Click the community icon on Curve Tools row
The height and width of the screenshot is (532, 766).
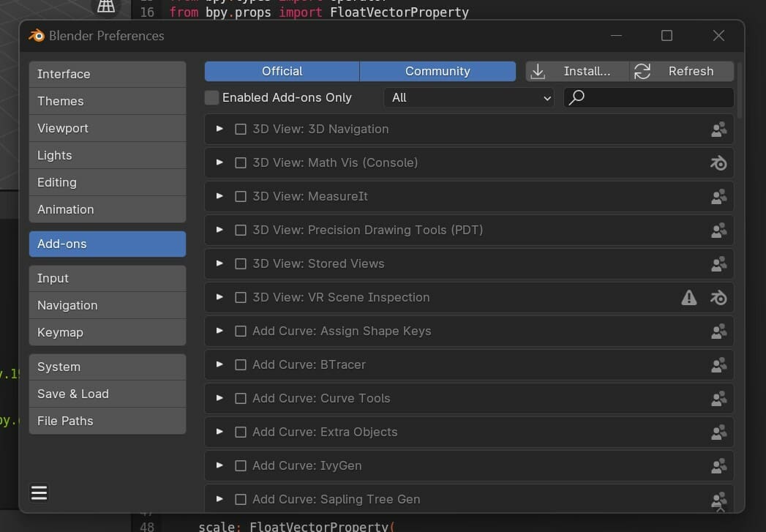tap(718, 399)
